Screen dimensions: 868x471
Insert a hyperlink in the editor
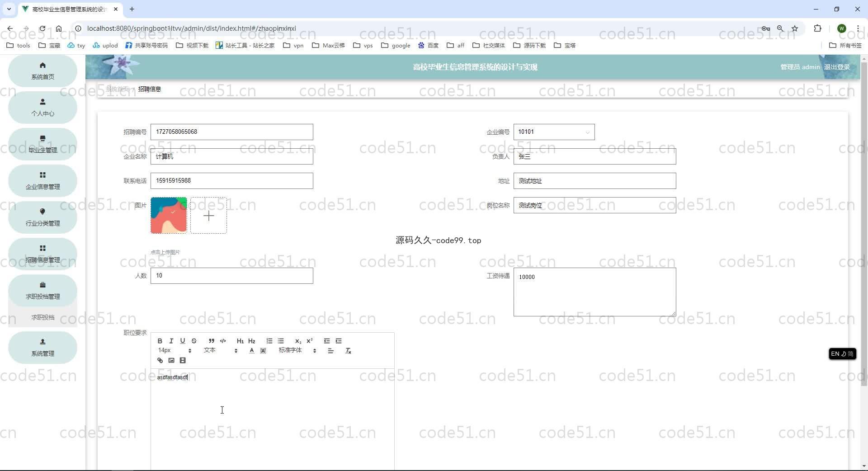(160, 360)
